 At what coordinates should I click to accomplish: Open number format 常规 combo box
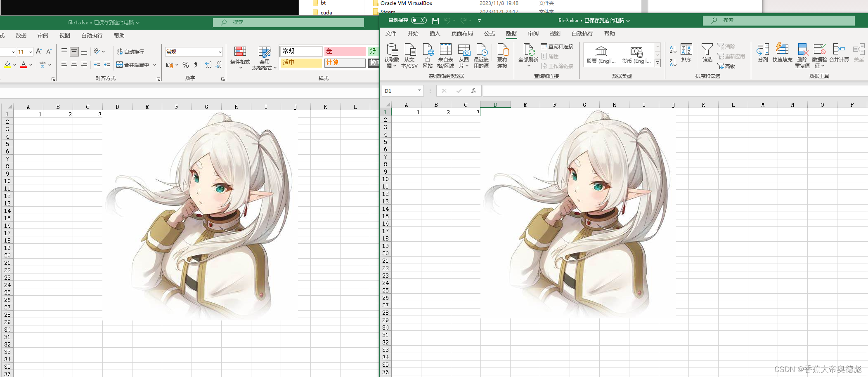pos(194,52)
